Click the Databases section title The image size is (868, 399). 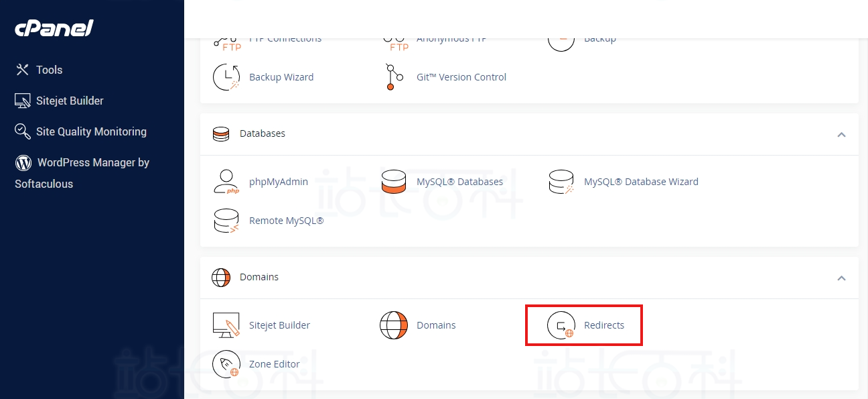[263, 133]
